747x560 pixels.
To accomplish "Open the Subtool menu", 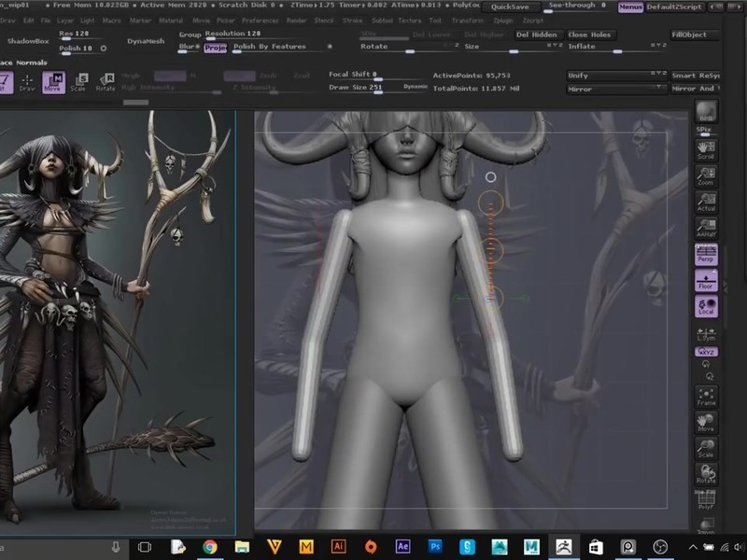I will 382,21.
